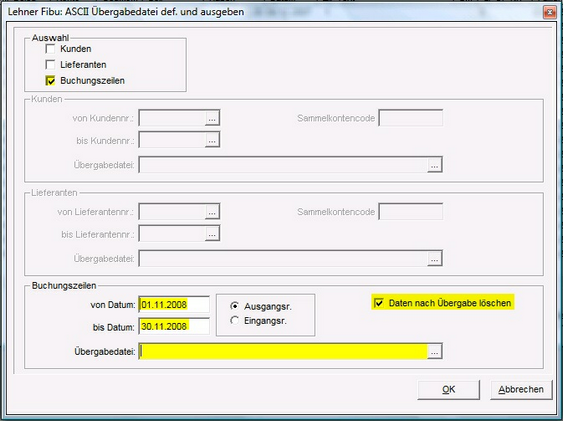Click the Kunden Sammelkontencode field
563x421 pixels.
pyautogui.click(x=411, y=118)
